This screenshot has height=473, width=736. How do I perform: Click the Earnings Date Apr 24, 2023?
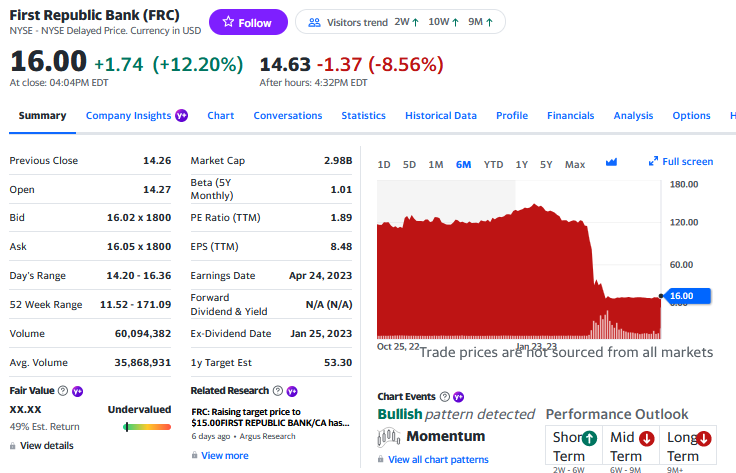tap(321, 275)
